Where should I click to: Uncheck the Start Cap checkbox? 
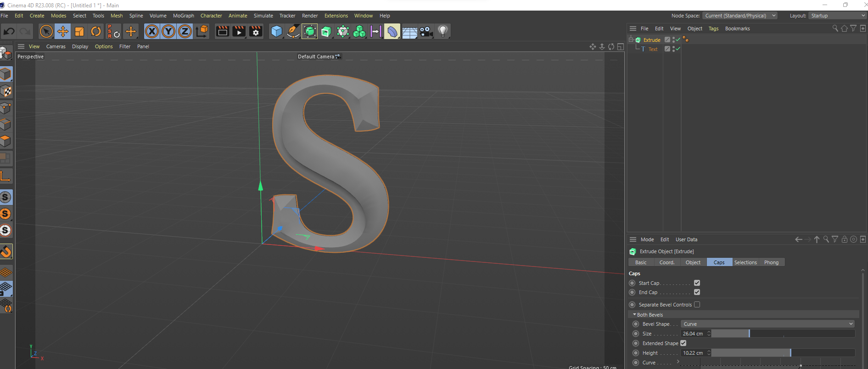coord(697,283)
